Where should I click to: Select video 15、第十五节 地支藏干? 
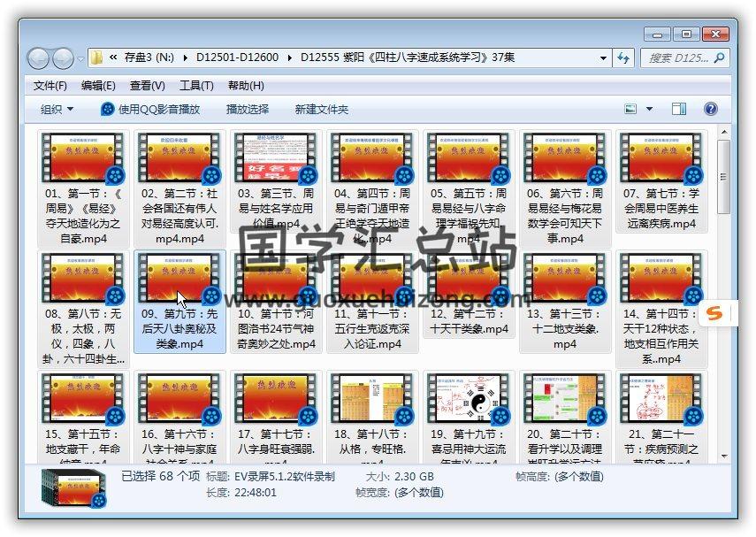83,417
